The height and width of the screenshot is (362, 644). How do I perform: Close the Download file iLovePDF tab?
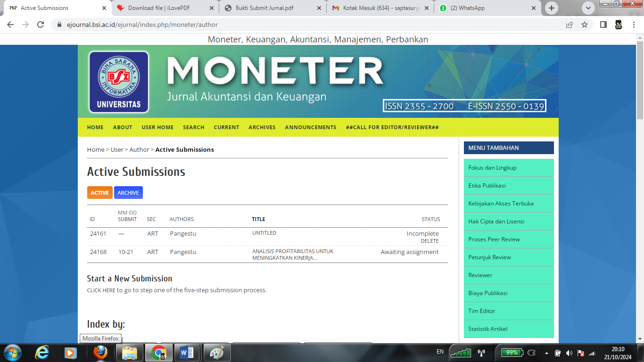pos(211,8)
